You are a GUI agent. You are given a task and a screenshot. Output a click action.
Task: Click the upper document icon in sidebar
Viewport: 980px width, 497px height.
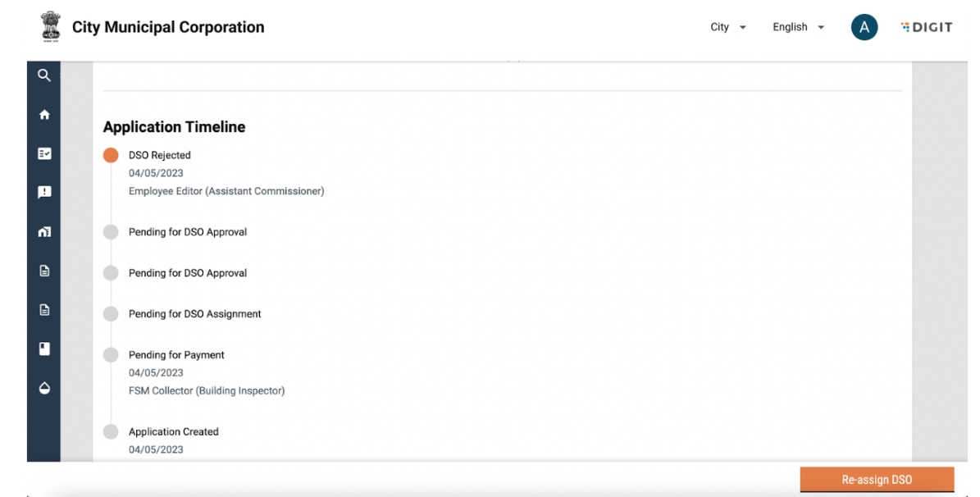(44, 271)
